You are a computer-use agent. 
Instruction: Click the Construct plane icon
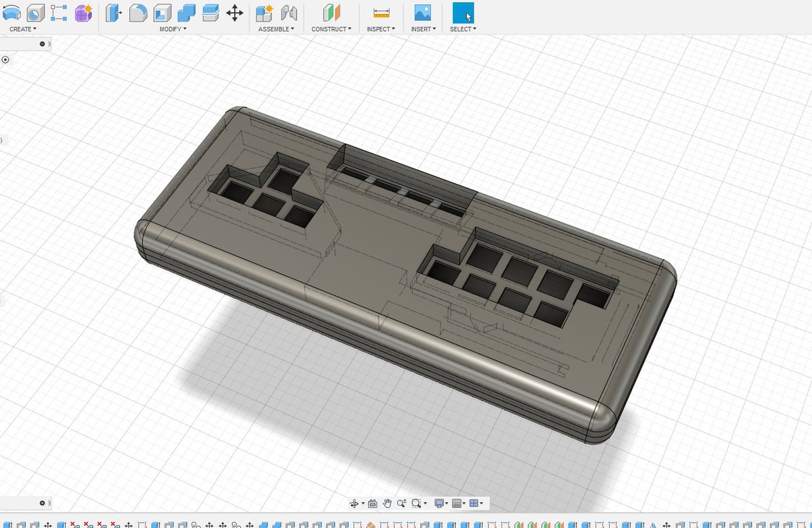pyautogui.click(x=331, y=12)
